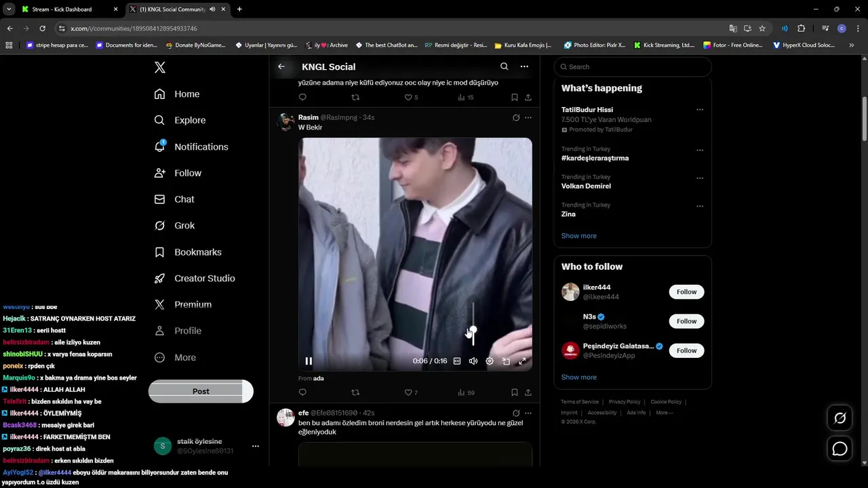Adjust the vertical volume slider handle
Screen dimensions: 868x488
[x=473, y=330]
